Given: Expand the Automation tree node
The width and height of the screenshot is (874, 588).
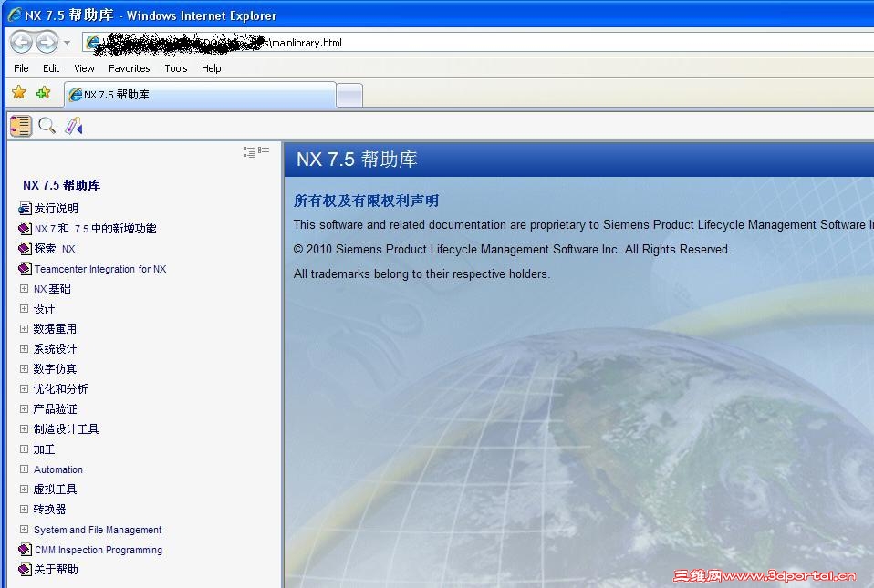Looking at the screenshot, I should pos(24,469).
